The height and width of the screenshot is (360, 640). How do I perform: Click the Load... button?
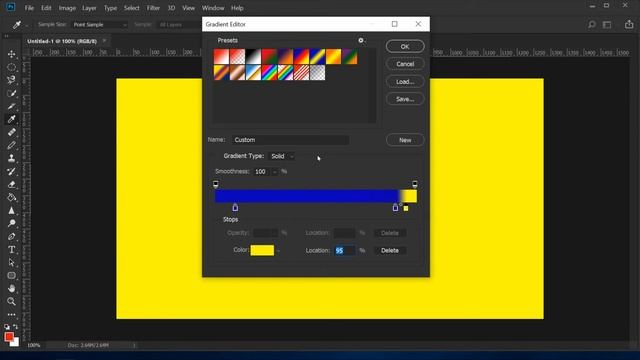pyautogui.click(x=405, y=82)
